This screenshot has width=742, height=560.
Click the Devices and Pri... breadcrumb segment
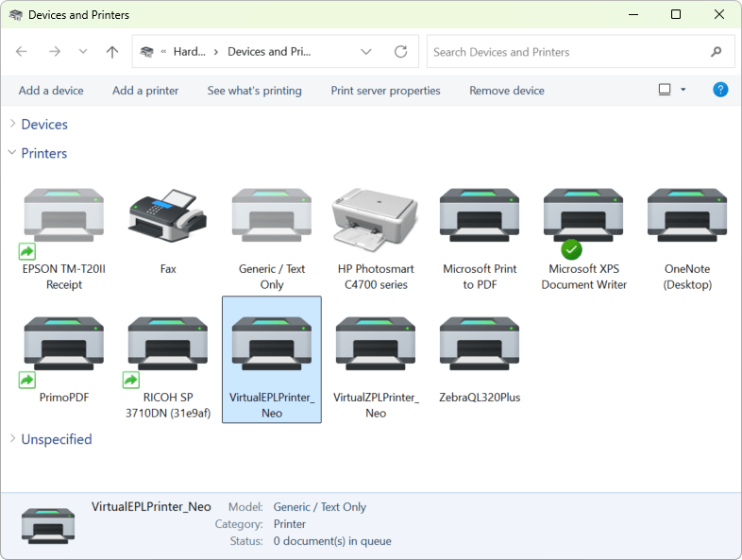click(269, 52)
